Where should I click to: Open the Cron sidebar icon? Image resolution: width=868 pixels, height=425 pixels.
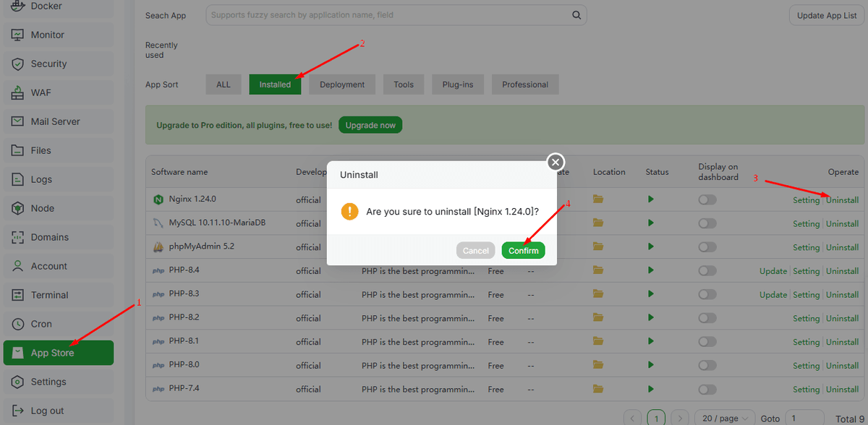pyautogui.click(x=18, y=324)
